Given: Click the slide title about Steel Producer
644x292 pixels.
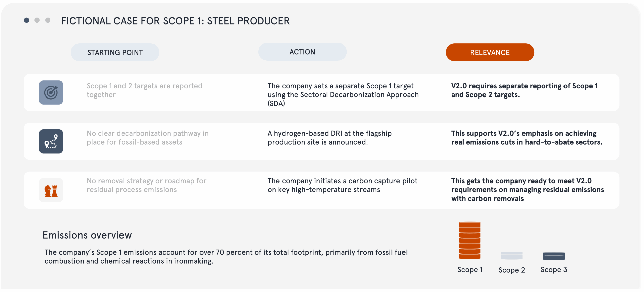Looking at the screenshot, I should [175, 21].
